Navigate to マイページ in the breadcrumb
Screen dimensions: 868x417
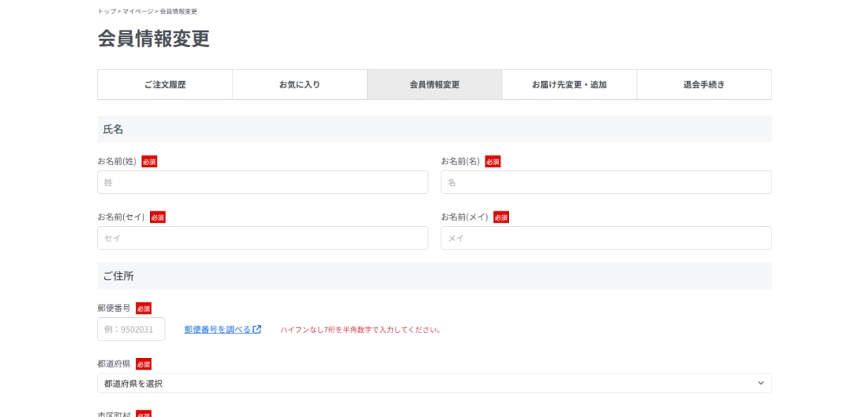tap(138, 11)
